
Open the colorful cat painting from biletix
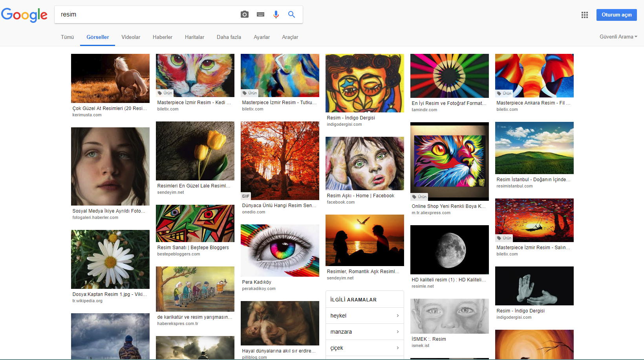click(x=195, y=75)
